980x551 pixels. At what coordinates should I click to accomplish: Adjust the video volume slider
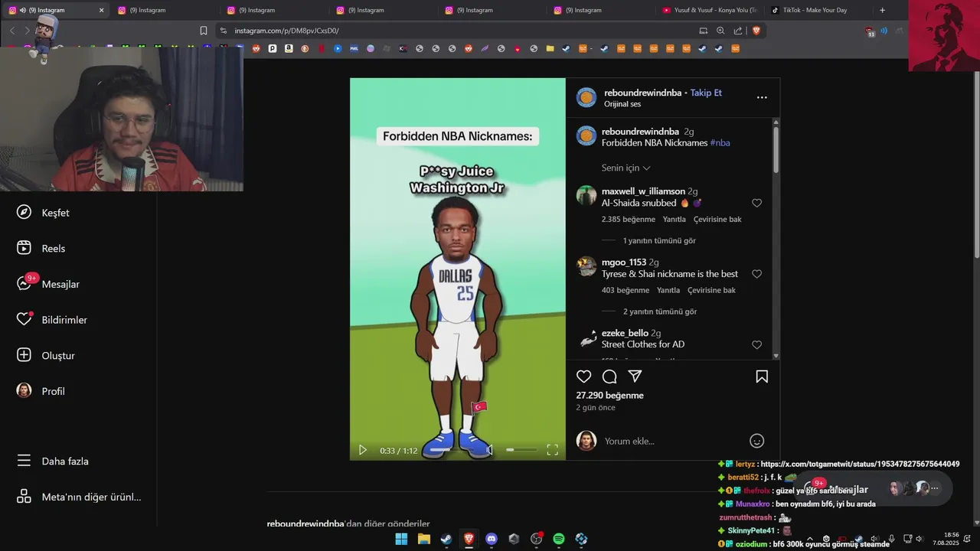tap(521, 450)
